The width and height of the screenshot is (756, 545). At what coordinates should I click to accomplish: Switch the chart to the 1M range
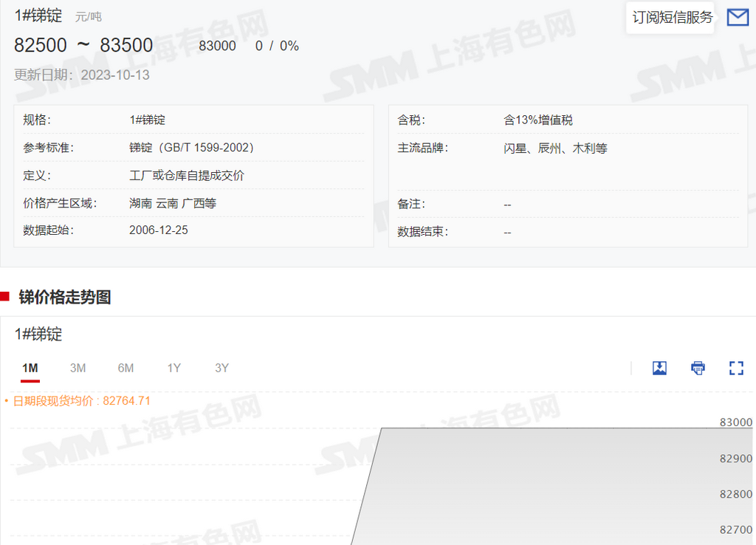tap(30, 369)
